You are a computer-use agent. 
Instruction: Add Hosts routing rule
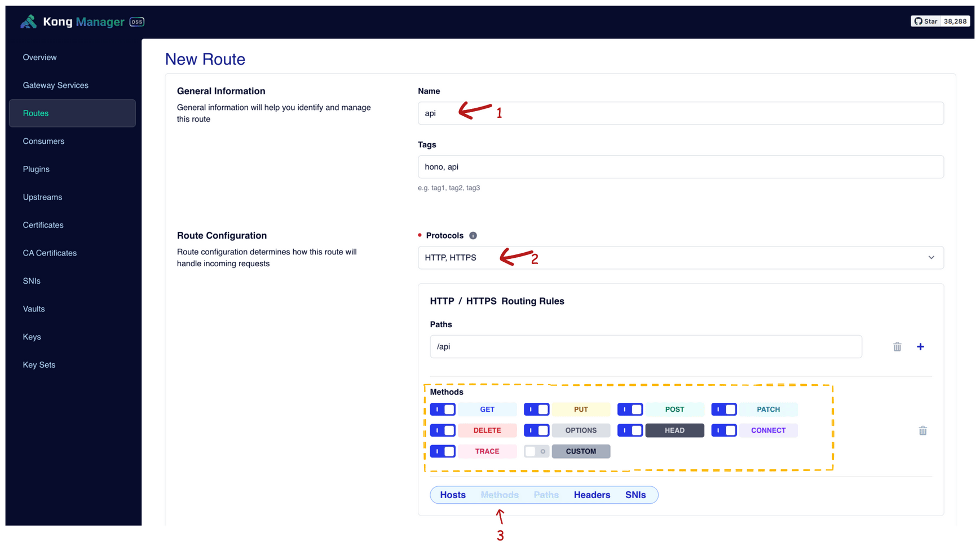[x=452, y=495]
